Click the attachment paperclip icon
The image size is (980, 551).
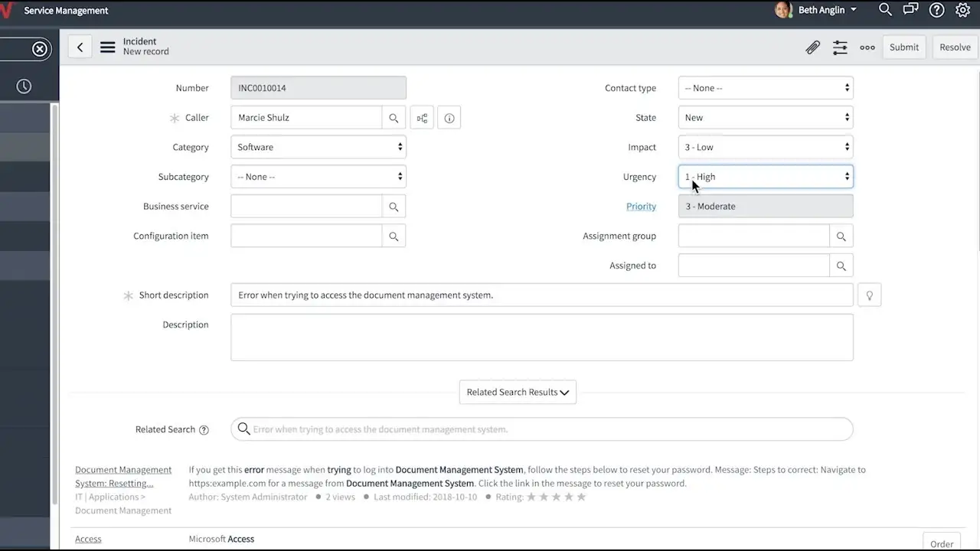(812, 47)
